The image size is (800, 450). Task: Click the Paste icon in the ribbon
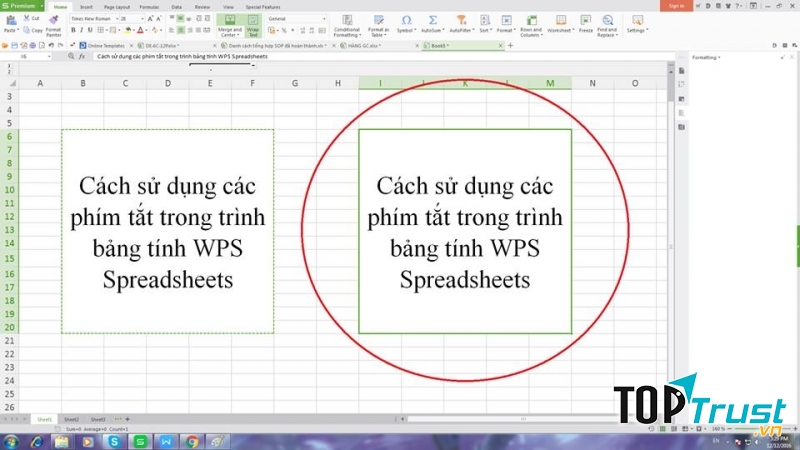click(11, 21)
